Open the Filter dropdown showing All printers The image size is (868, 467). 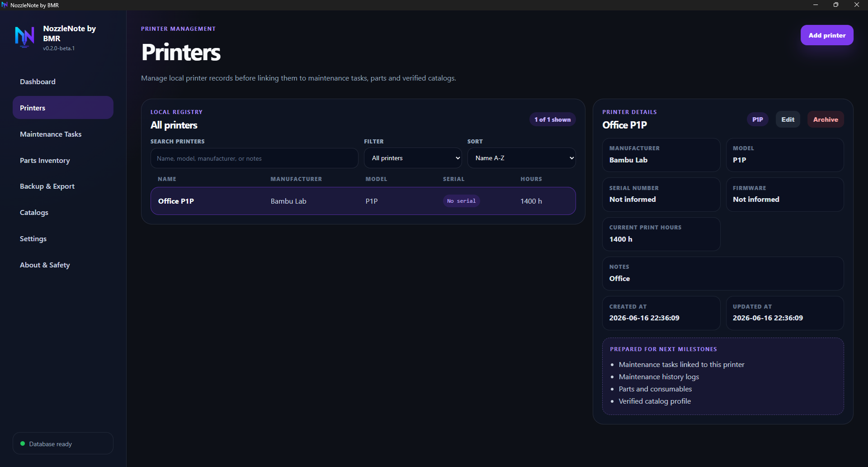413,158
